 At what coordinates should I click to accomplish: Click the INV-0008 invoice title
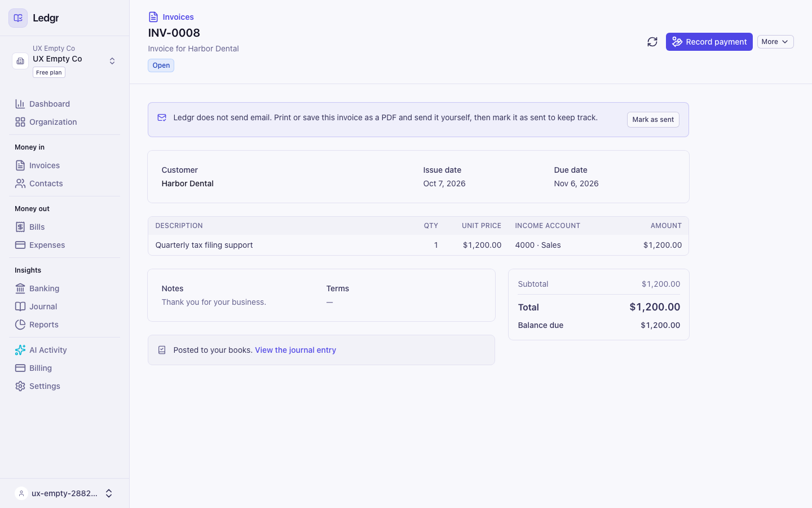tap(174, 33)
